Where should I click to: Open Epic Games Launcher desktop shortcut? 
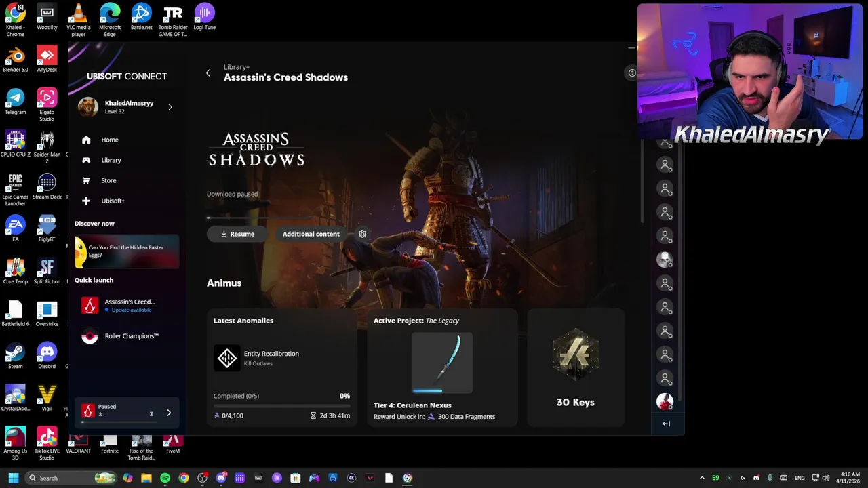pos(16,189)
